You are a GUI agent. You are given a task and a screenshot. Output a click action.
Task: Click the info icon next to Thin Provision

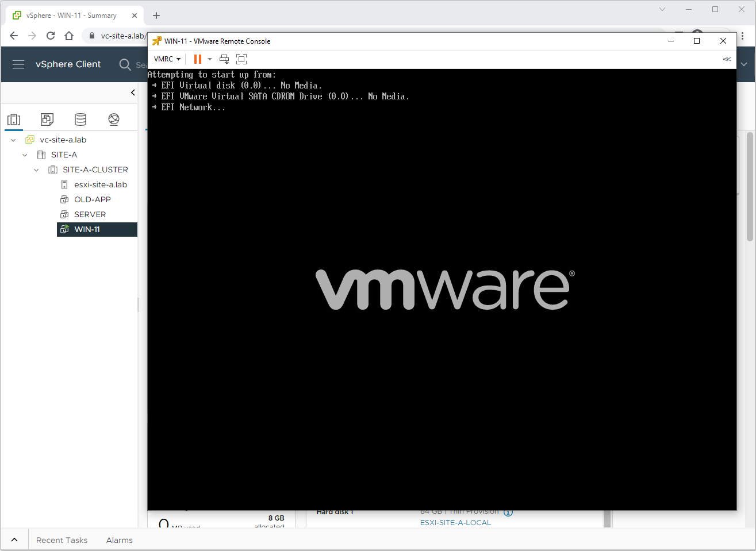(x=508, y=513)
